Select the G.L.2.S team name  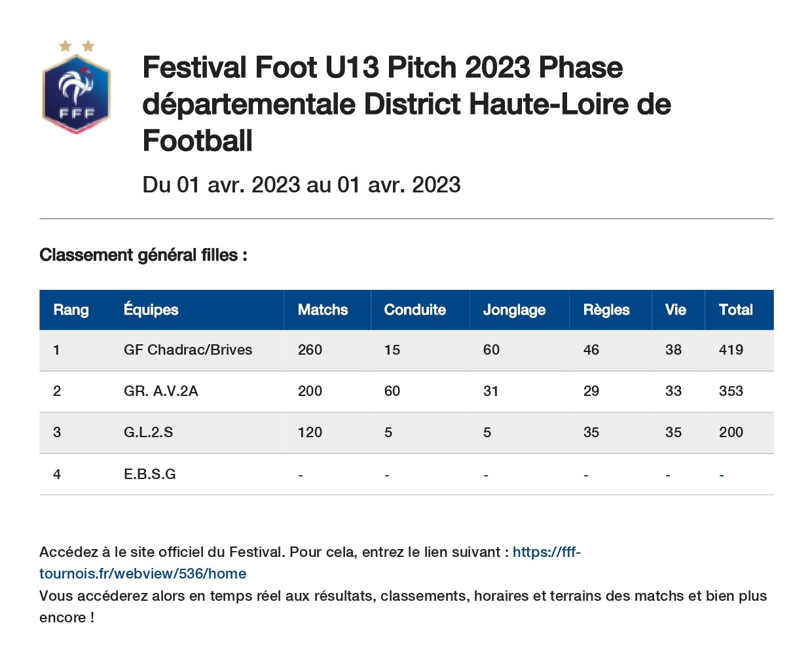(149, 433)
